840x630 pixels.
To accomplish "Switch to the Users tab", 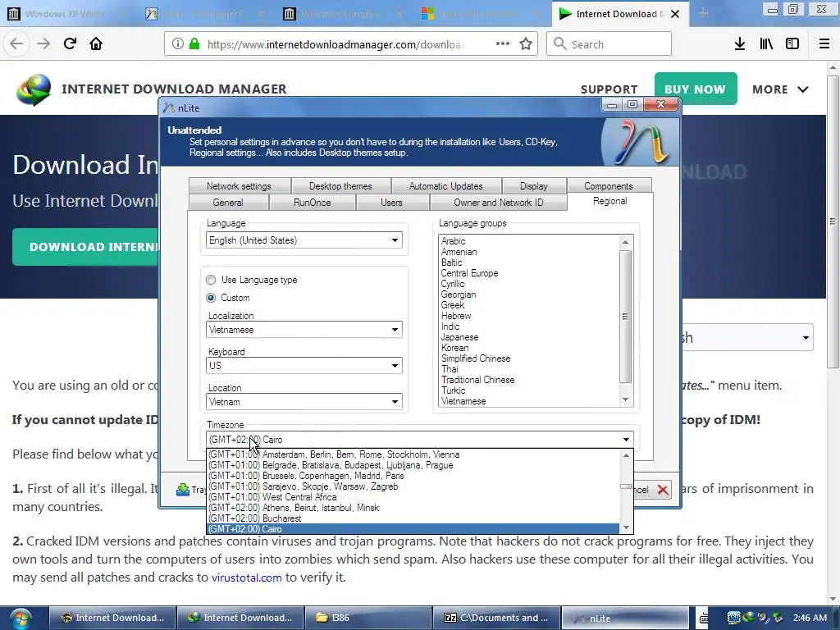I will click(x=391, y=203).
